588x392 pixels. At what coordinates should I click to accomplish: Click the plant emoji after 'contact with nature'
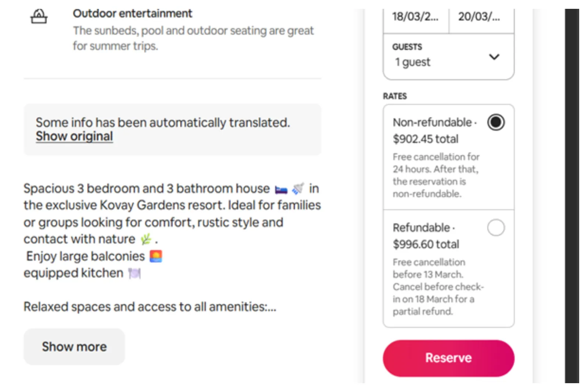point(146,239)
